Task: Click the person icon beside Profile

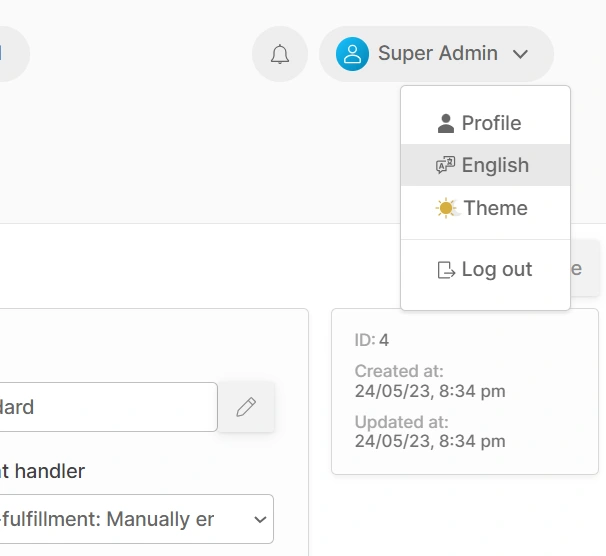Action: (x=446, y=124)
